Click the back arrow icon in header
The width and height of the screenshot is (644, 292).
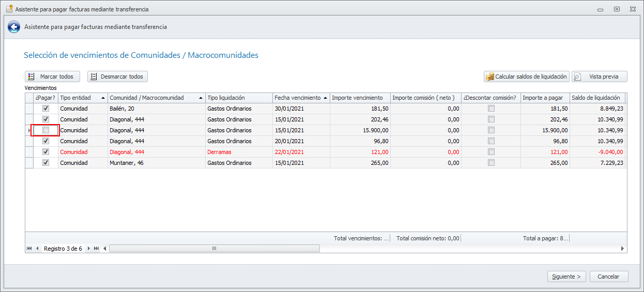[14, 27]
